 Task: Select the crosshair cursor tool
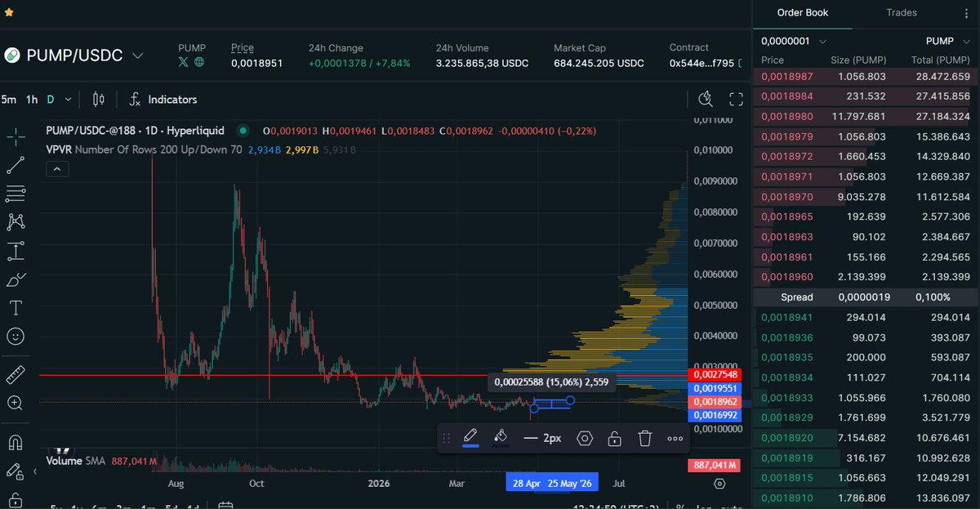pyautogui.click(x=16, y=136)
